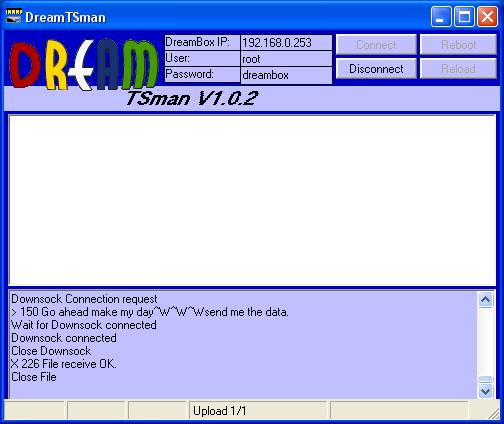Click the window resize grip in corner
Viewport: 504px width, 424px height.
494,413
